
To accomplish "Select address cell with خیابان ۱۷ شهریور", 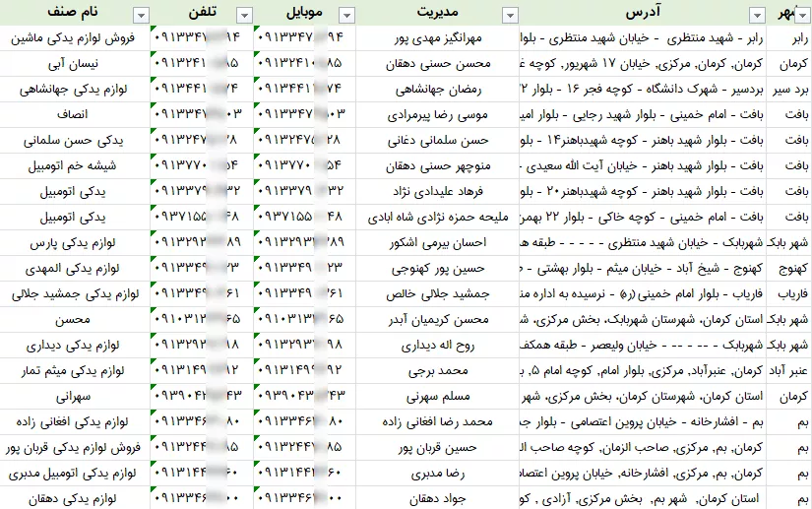I will pos(643,64).
